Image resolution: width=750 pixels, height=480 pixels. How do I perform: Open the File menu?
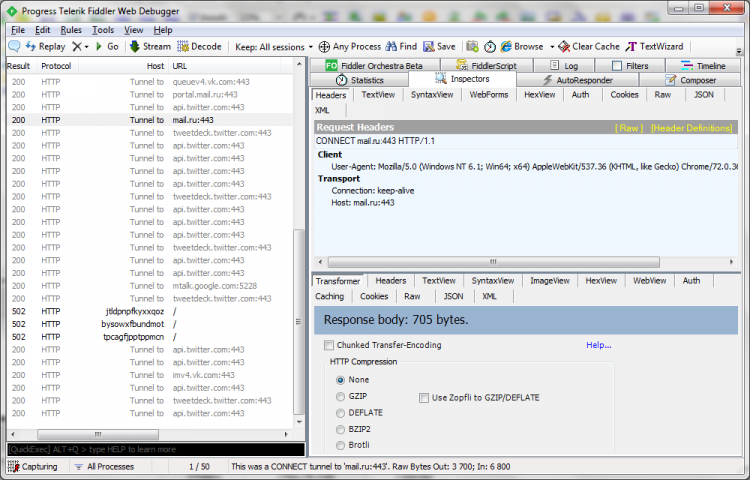[18, 30]
